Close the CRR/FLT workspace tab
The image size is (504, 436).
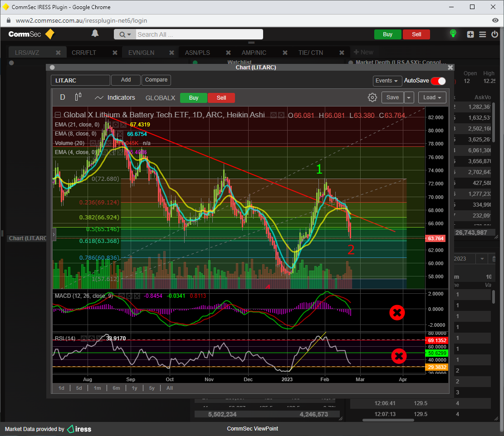click(115, 53)
